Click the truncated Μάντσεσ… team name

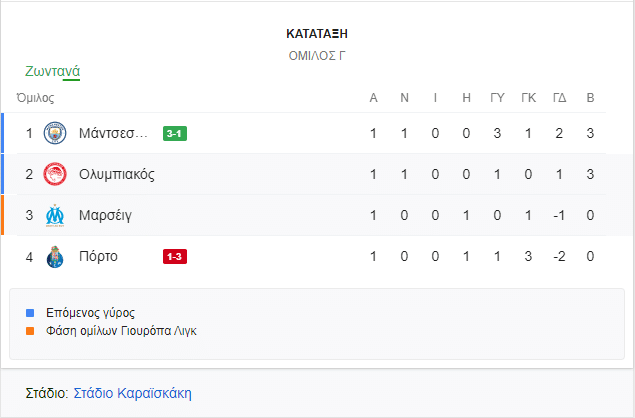coord(112,133)
